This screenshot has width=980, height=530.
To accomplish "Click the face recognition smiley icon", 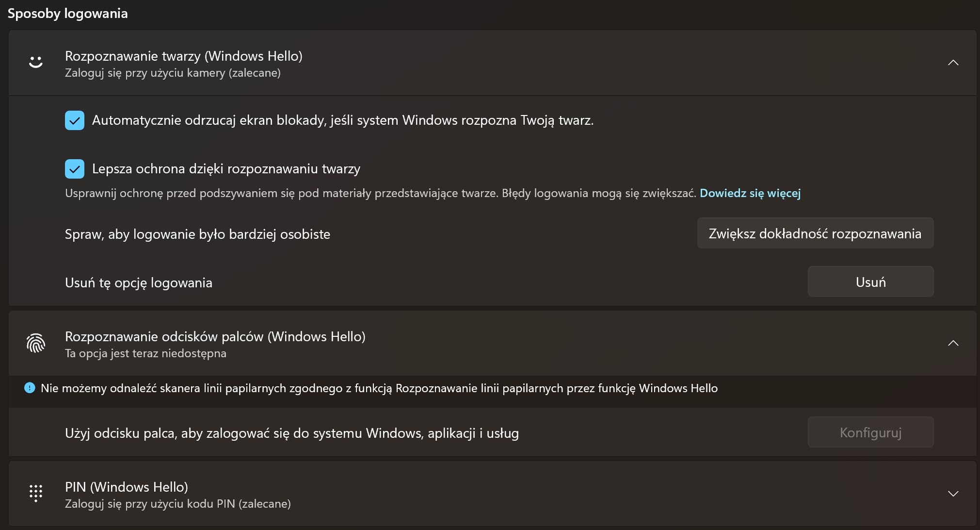I will coord(35,62).
